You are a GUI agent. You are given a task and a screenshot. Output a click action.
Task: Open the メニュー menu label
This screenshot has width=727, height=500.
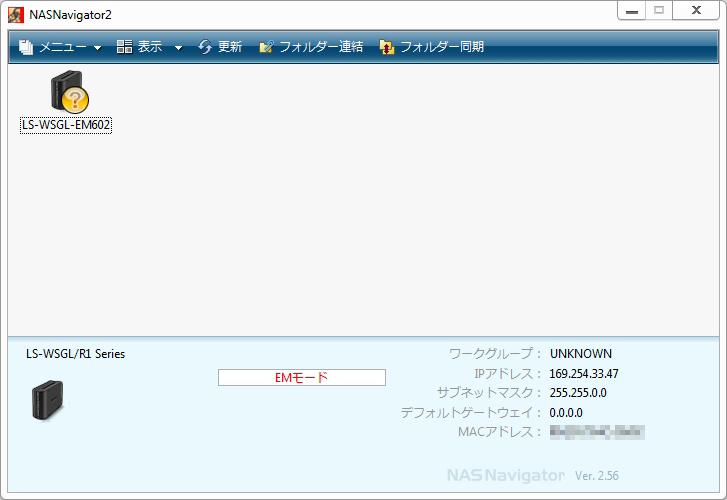tap(63, 47)
